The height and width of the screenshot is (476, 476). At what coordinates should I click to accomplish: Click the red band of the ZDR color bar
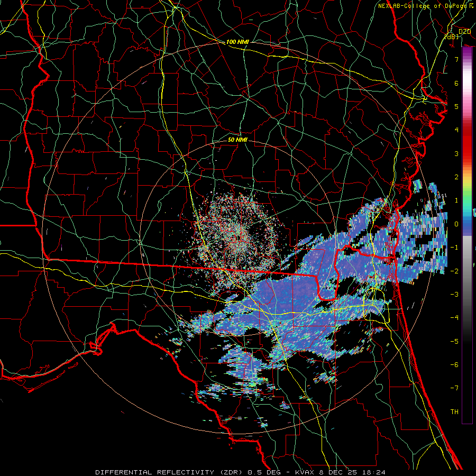pos(467,143)
